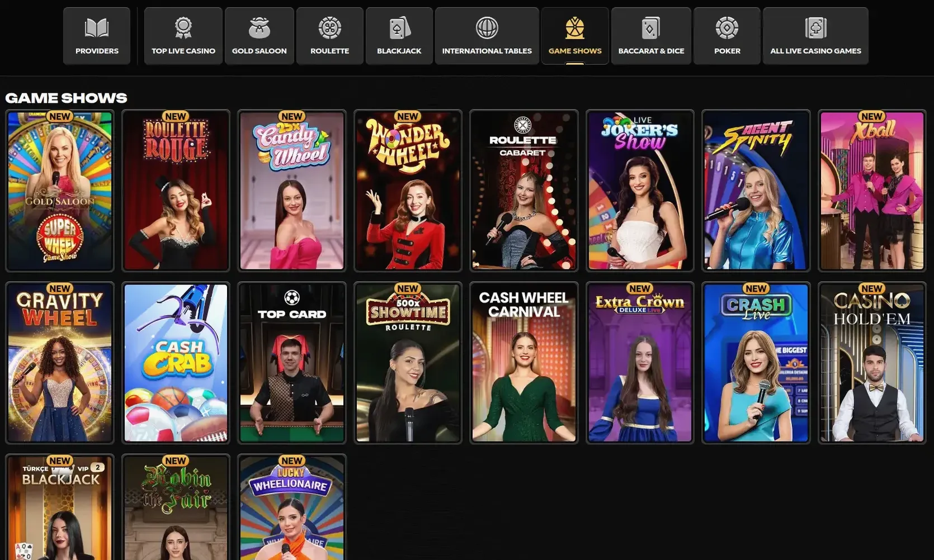The width and height of the screenshot is (934, 560).
Task: Click the All Live Casino Games club card icon
Action: 816,28
